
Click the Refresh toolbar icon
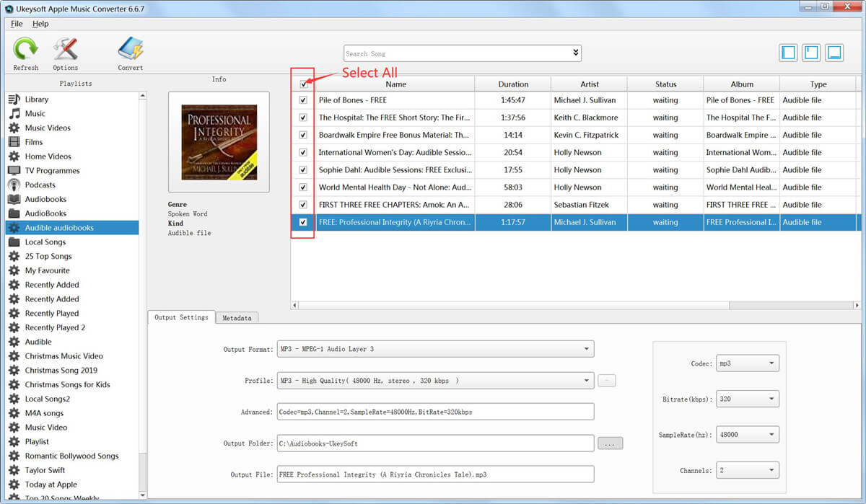pos(25,49)
